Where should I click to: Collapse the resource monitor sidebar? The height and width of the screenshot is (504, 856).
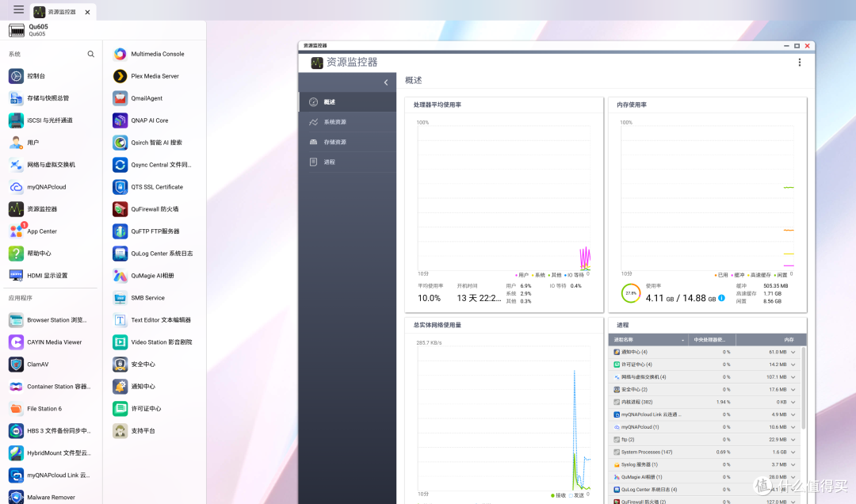tap(386, 82)
